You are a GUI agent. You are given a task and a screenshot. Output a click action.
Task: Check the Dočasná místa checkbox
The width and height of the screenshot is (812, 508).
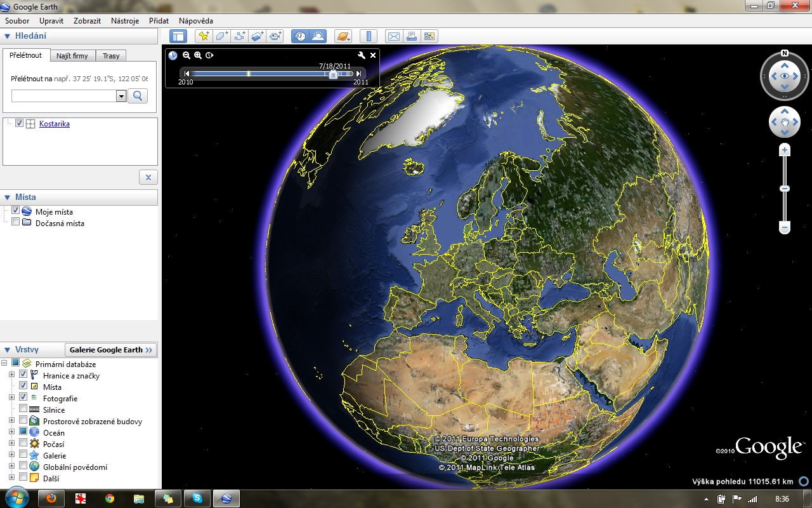[16, 222]
